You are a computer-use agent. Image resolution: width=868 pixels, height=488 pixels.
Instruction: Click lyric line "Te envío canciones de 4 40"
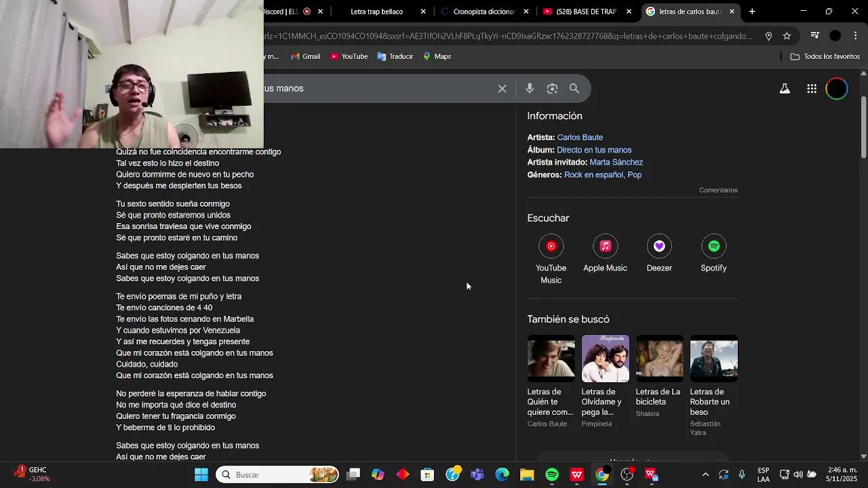coord(164,308)
